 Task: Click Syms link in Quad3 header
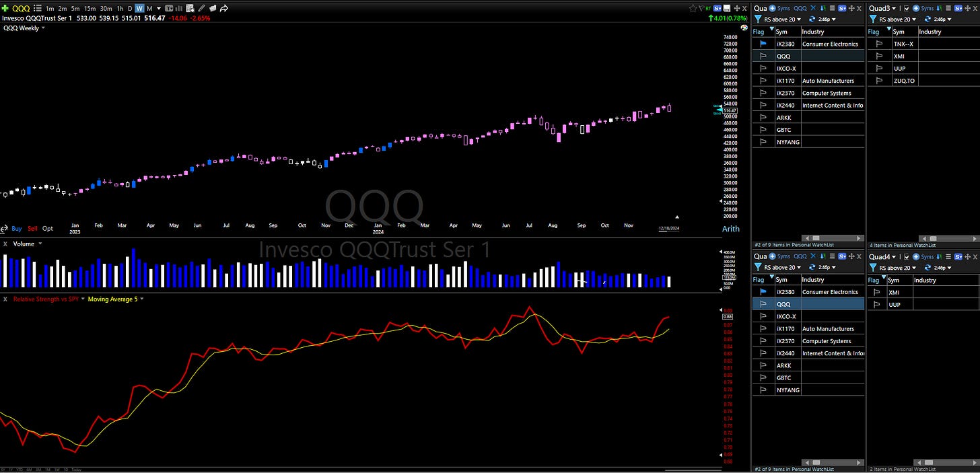pyautogui.click(x=928, y=8)
